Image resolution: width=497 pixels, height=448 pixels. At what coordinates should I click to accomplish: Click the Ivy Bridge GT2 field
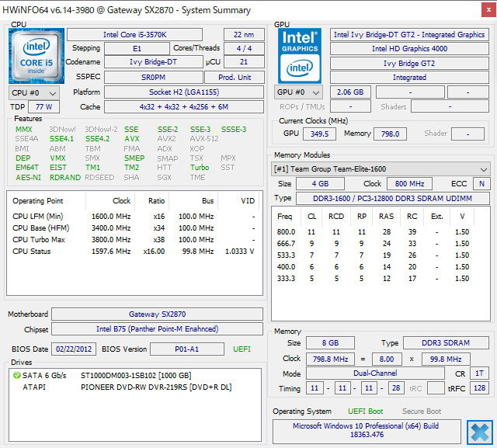pos(409,64)
